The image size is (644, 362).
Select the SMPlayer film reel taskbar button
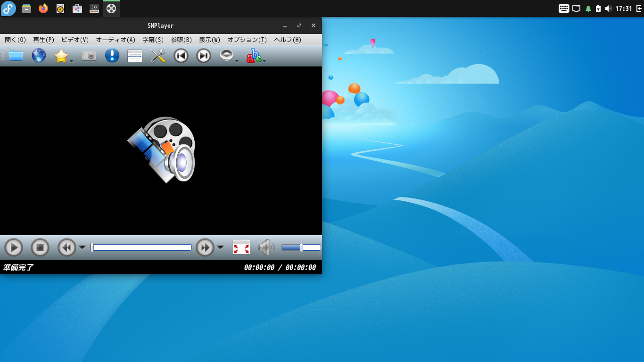coord(111,8)
